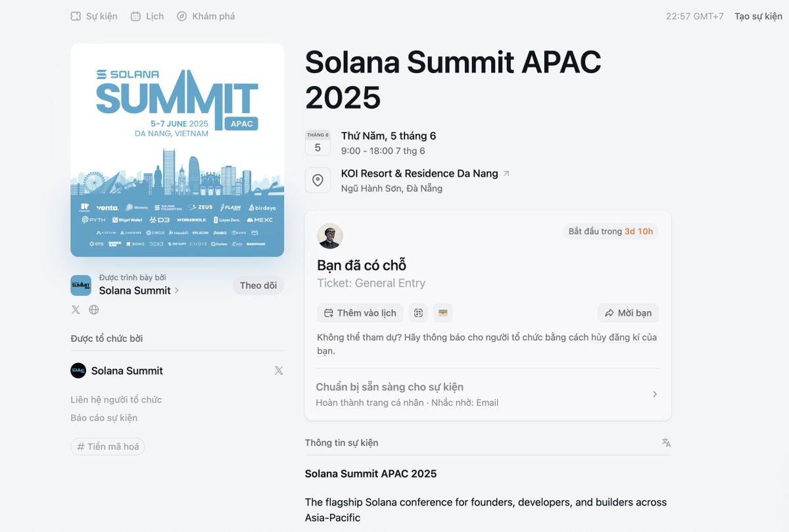
Task: Select the Tiền mã hoá category tag
Action: coord(108,447)
